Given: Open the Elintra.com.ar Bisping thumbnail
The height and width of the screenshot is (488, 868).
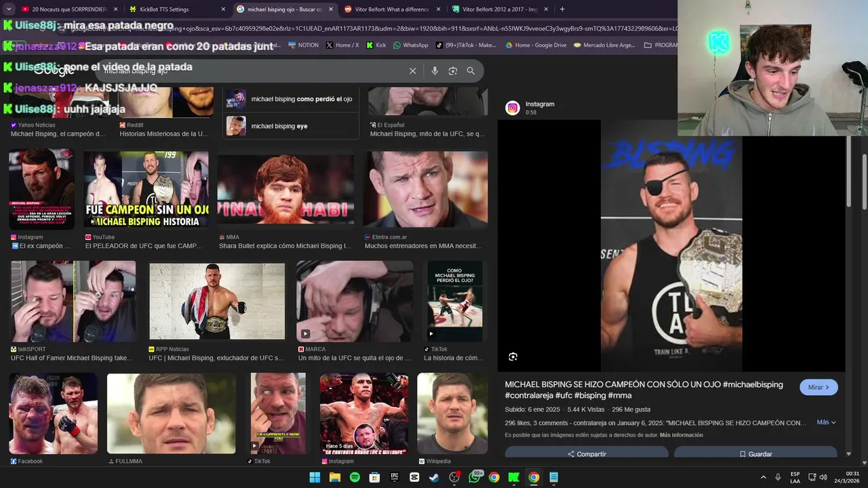Looking at the screenshot, I should pos(425,188).
